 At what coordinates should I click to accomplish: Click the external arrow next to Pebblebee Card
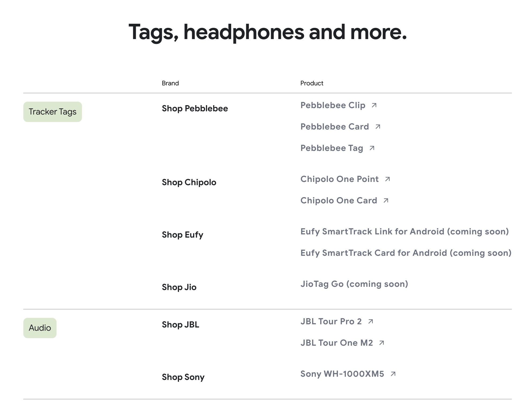point(378,127)
